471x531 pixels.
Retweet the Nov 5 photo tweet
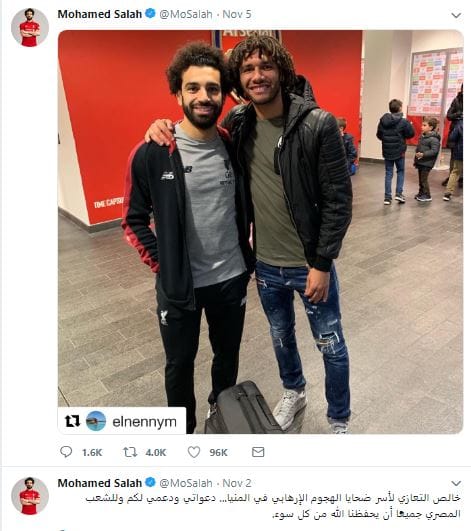130,452
